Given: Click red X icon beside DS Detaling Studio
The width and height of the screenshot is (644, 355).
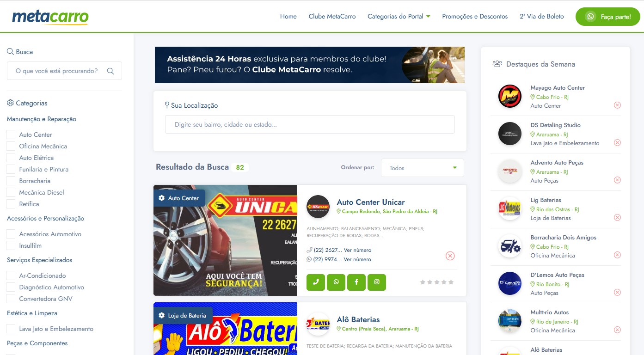Looking at the screenshot, I should click(617, 143).
